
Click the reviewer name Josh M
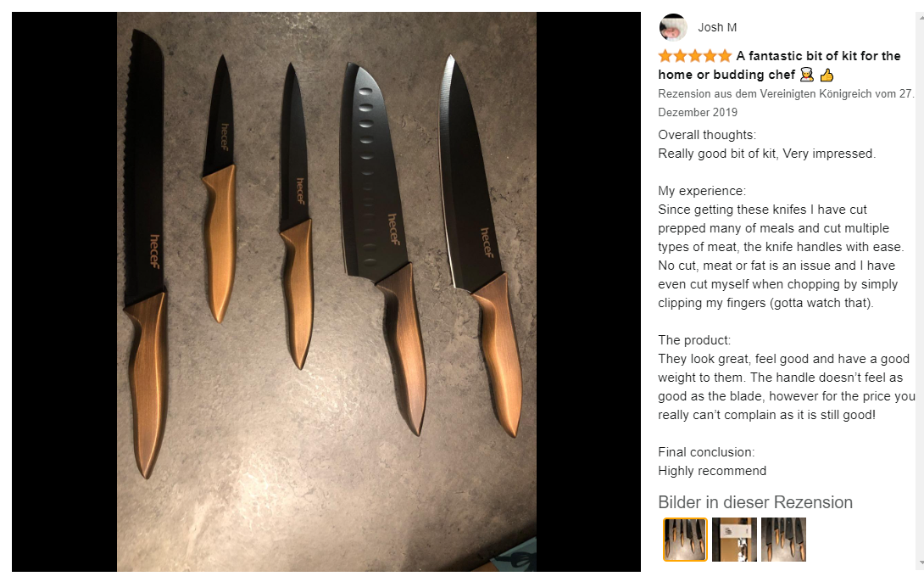[x=717, y=27]
